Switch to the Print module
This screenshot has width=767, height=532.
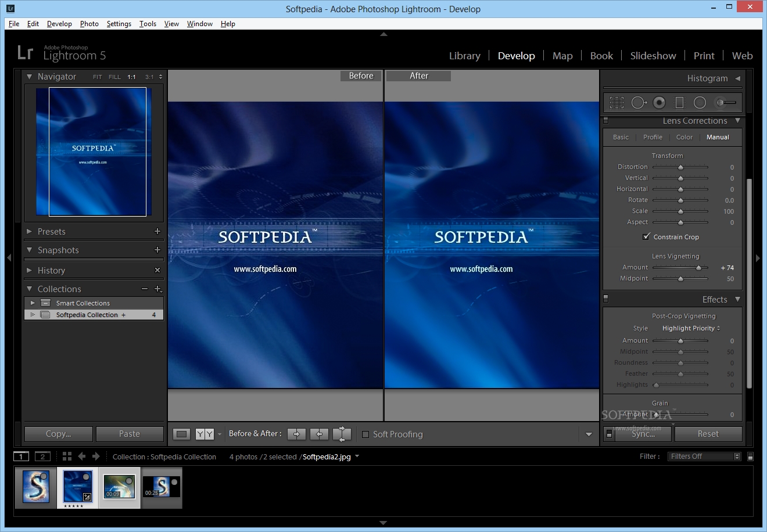tap(704, 56)
